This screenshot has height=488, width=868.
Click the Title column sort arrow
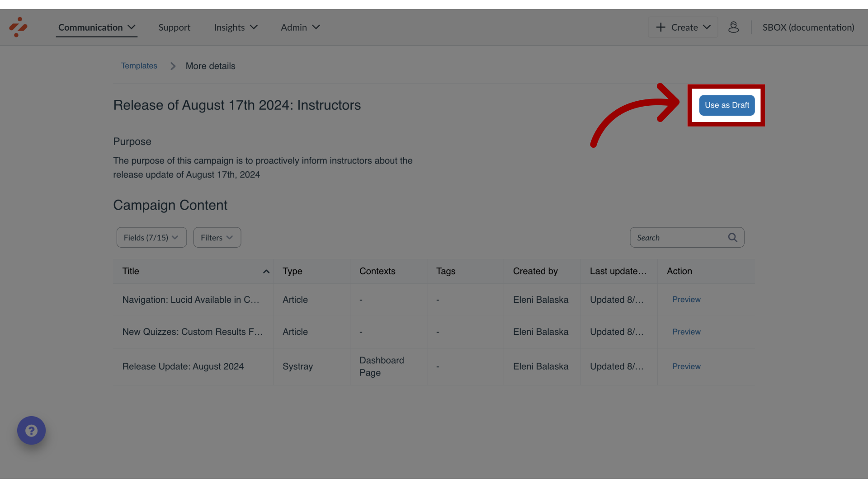point(266,272)
